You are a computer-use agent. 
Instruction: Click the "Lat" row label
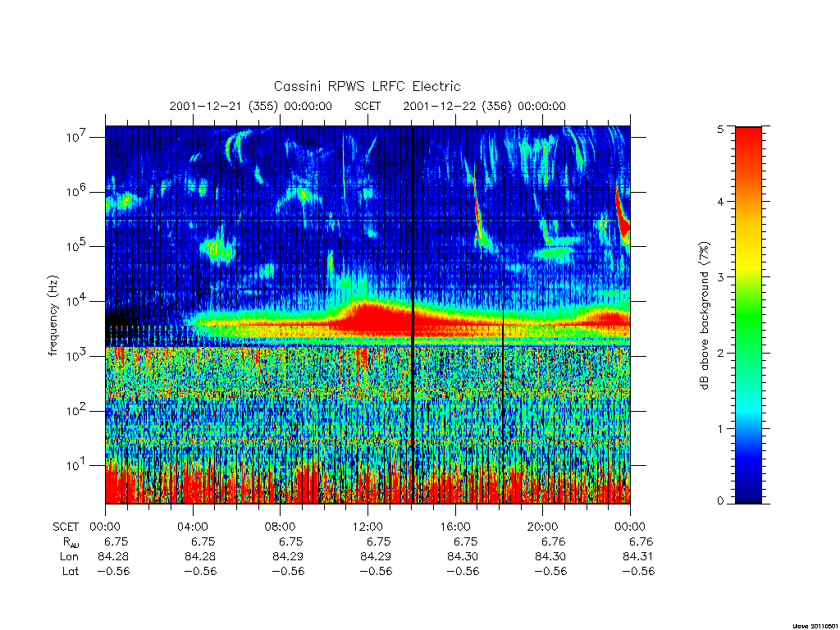click(x=71, y=571)
